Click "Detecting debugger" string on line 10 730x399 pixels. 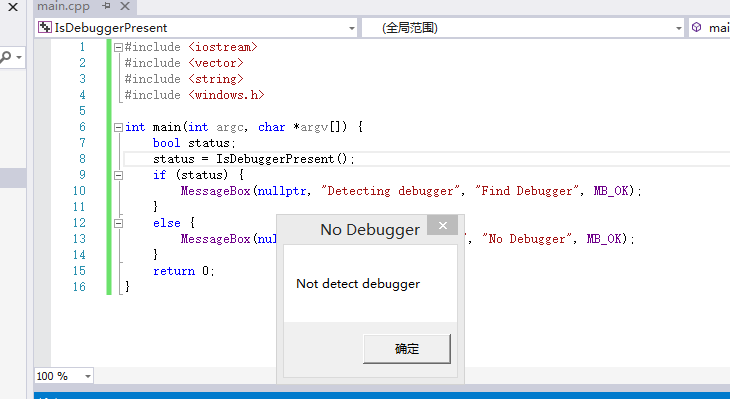(x=390, y=191)
